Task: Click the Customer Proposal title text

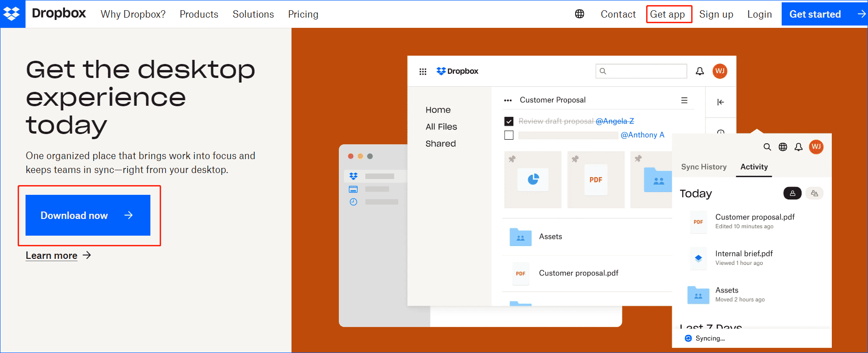Action: pyautogui.click(x=552, y=100)
